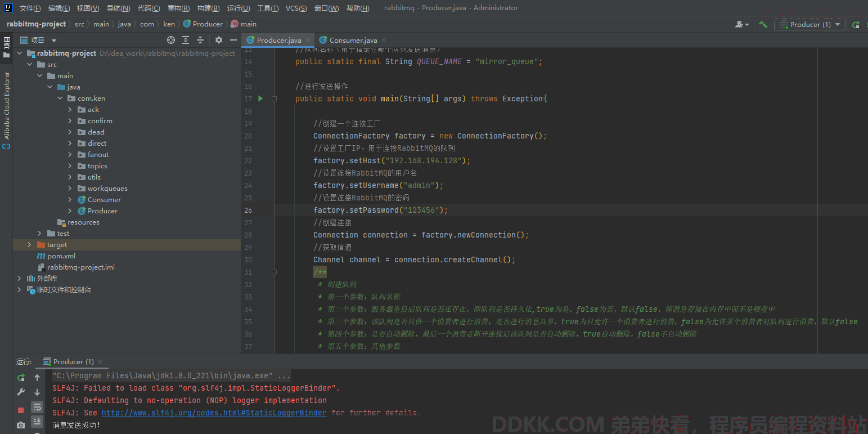The image size is (868, 434).
Task: Open the Producer (1) run configuration dropdown
Action: point(809,24)
